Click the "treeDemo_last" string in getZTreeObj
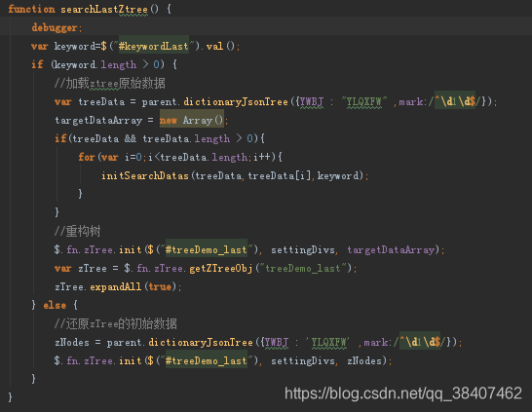This screenshot has width=532, height=412. click(x=303, y=269)
